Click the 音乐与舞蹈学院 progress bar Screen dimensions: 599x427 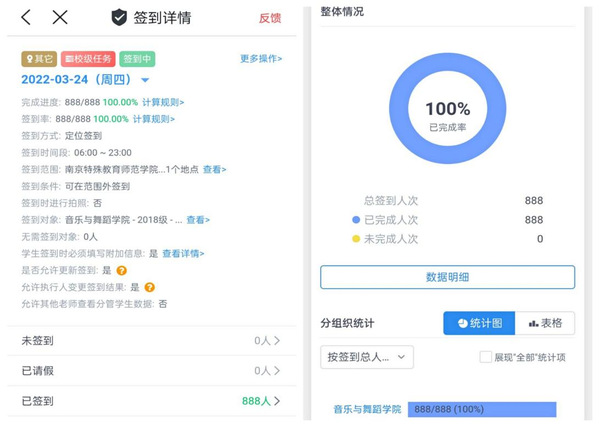pyautogui.click(x=482, y=409)
